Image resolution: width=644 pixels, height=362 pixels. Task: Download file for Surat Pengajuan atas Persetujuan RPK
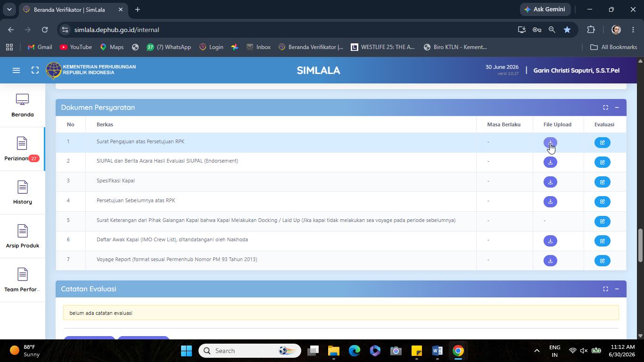coord(550,142)
